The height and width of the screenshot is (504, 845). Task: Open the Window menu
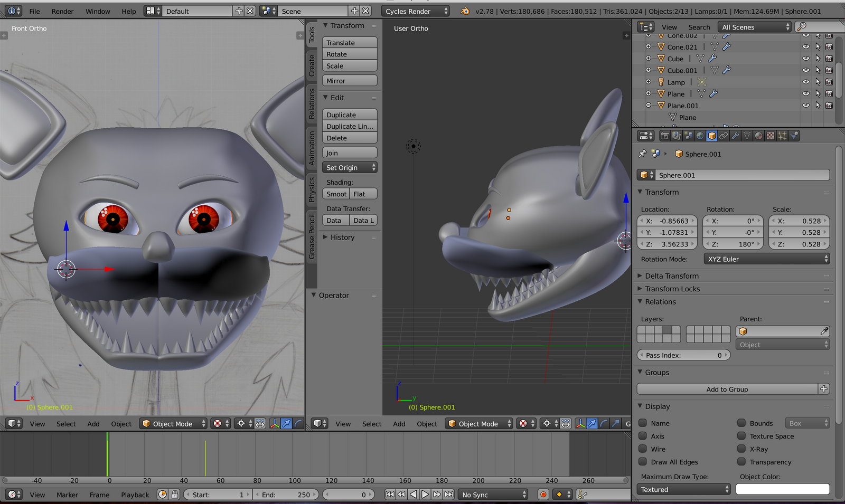pos(98,11)
